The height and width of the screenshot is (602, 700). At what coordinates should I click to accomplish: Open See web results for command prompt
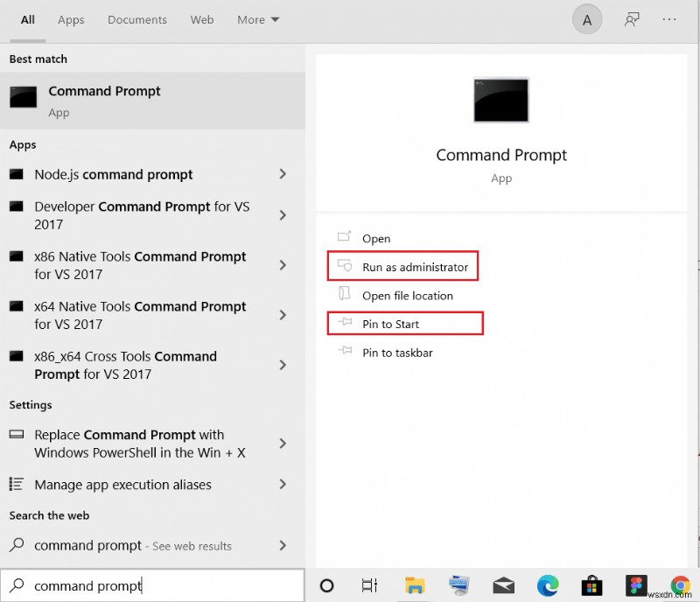coord(140,544)
